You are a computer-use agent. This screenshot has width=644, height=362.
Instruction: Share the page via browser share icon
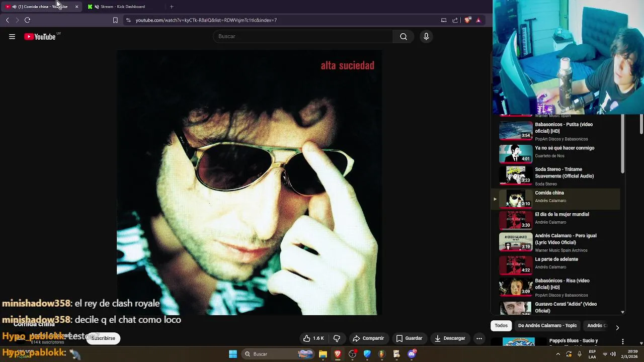tap(455, 20)
